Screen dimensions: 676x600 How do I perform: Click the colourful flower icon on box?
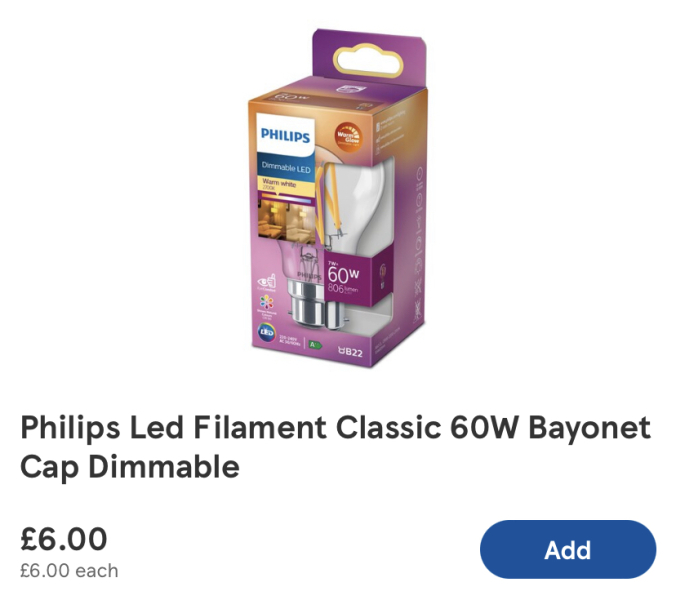pos(266,302)
